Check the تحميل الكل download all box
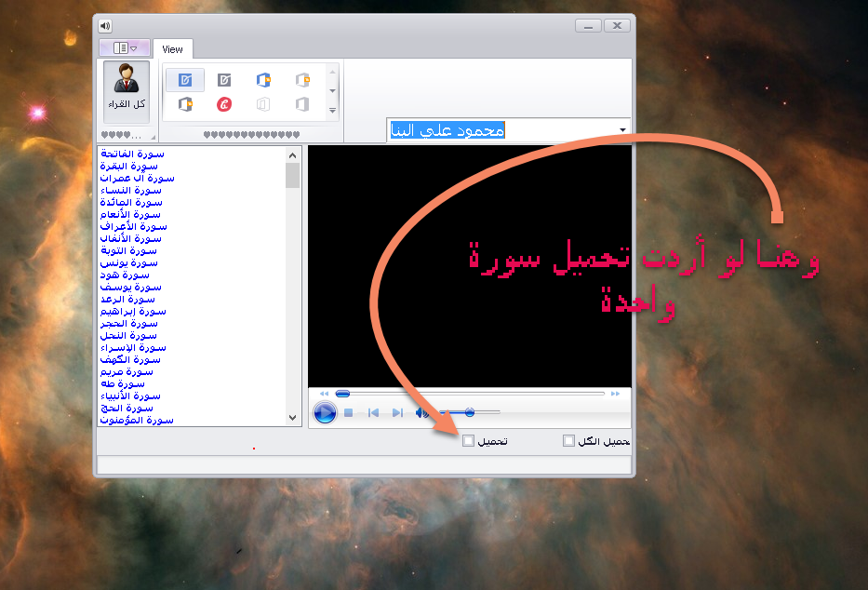Screen dimensions: 868x590 [x=568, y=441]
